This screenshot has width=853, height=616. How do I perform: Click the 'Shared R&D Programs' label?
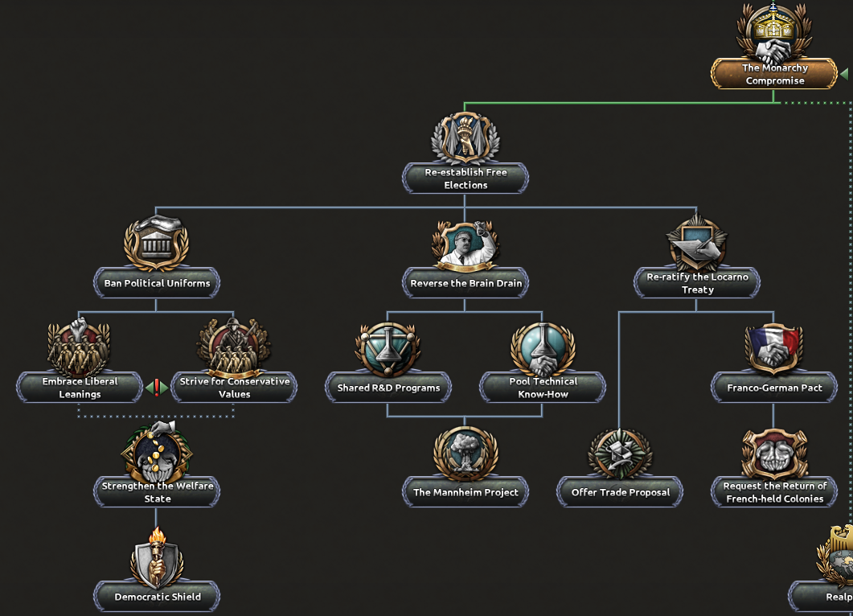[388, 388]
